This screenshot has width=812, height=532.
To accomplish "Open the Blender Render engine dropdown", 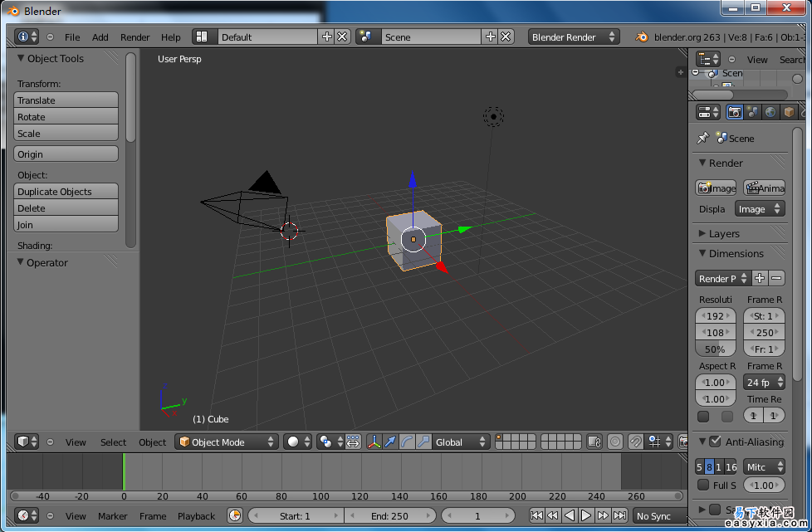I will 574,37.
